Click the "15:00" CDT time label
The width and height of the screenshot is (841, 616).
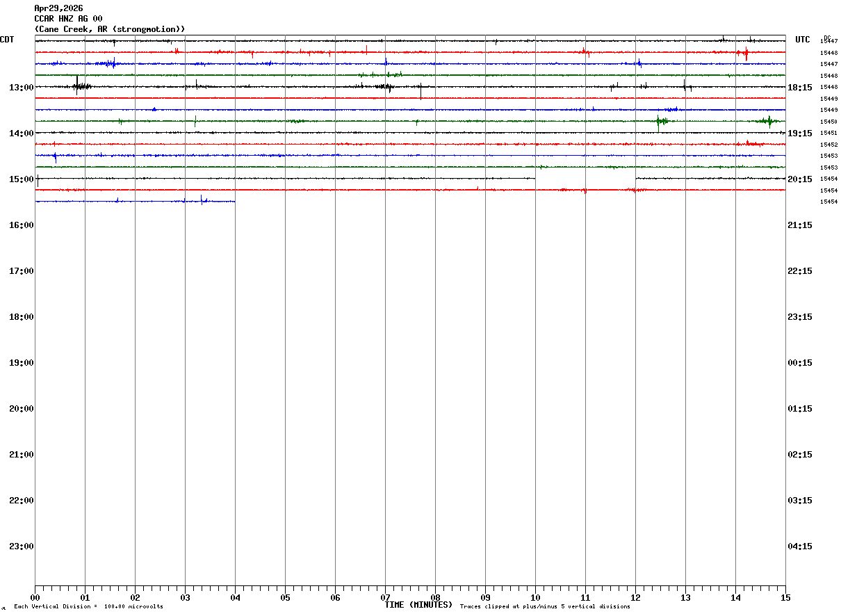pyautogui.click(x=22, y=179)
